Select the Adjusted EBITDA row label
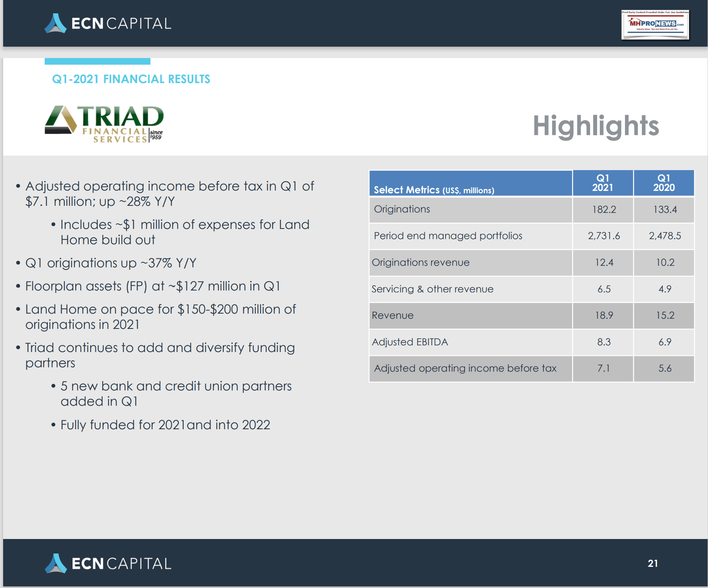This screenshot has width=708, height=588. (410, 342)
